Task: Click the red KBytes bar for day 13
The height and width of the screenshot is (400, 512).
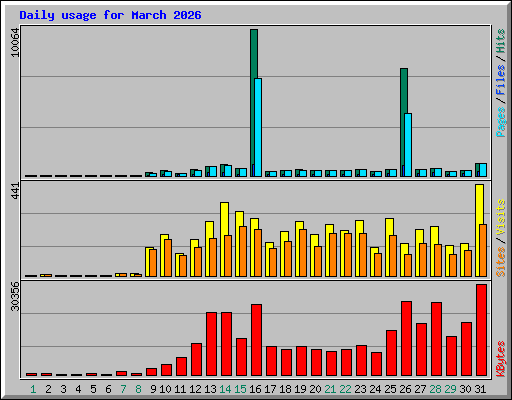Action: pos(211,344)
